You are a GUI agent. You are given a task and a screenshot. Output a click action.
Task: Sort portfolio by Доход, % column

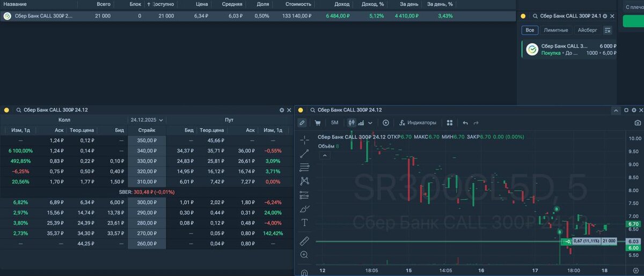tap(373, 4)
